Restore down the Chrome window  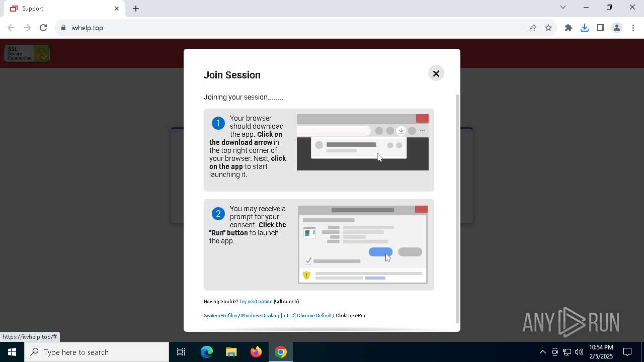coord(609,7)
